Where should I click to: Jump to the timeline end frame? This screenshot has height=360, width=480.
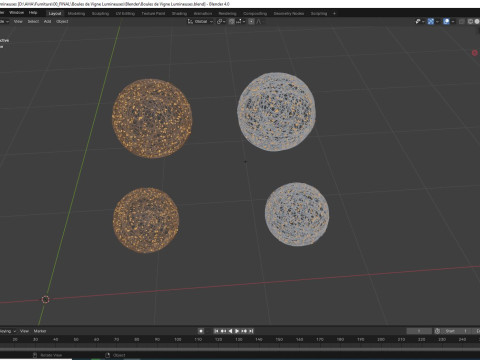tap(251, 331)
